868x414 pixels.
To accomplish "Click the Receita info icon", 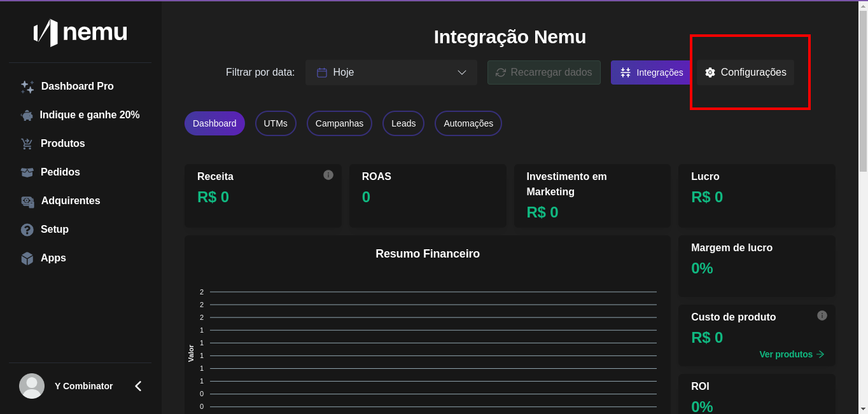I will [x=328, y=175].
